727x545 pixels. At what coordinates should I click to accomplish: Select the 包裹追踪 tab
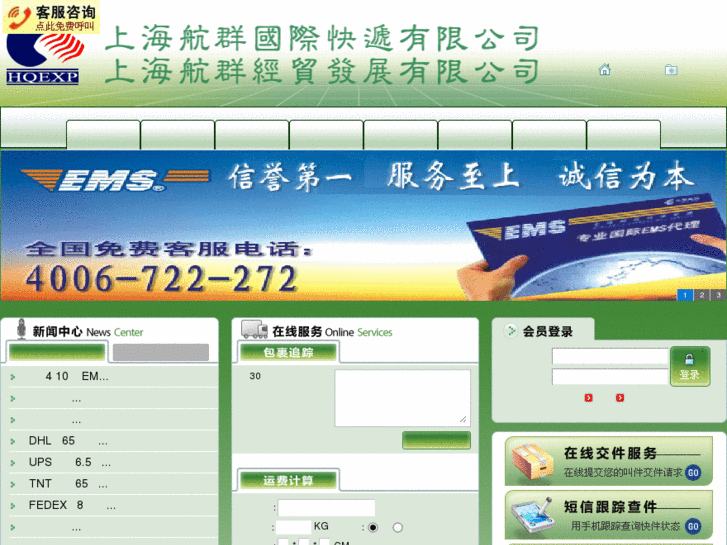tap(288, 353)
